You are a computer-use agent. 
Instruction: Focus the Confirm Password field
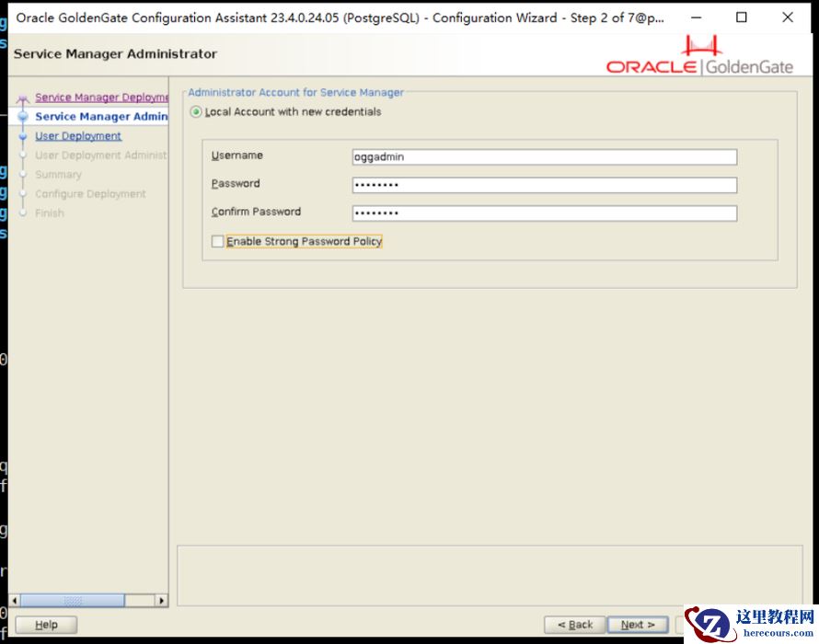(544, 213)
